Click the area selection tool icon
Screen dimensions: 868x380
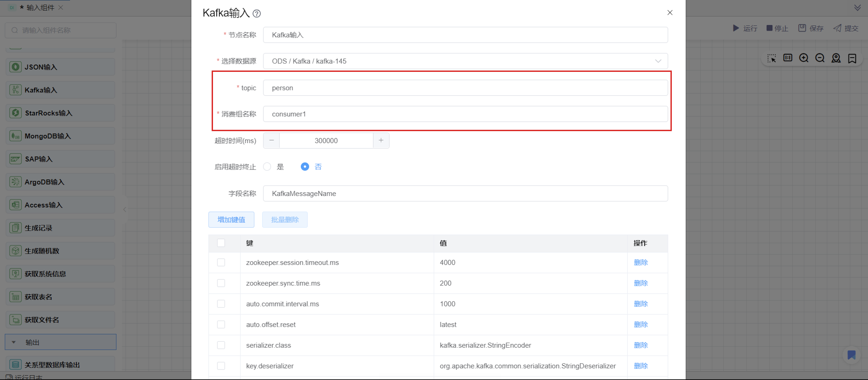(x=771, y=58)
